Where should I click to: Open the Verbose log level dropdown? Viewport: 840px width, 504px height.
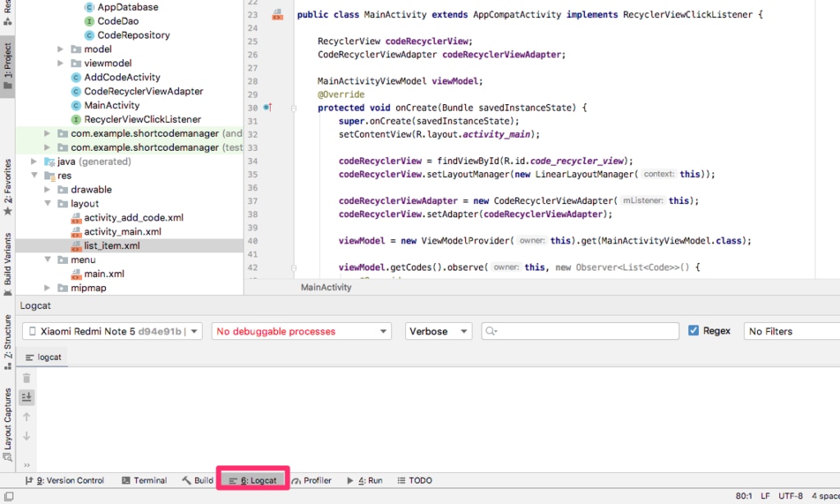(x=437, y=330)
